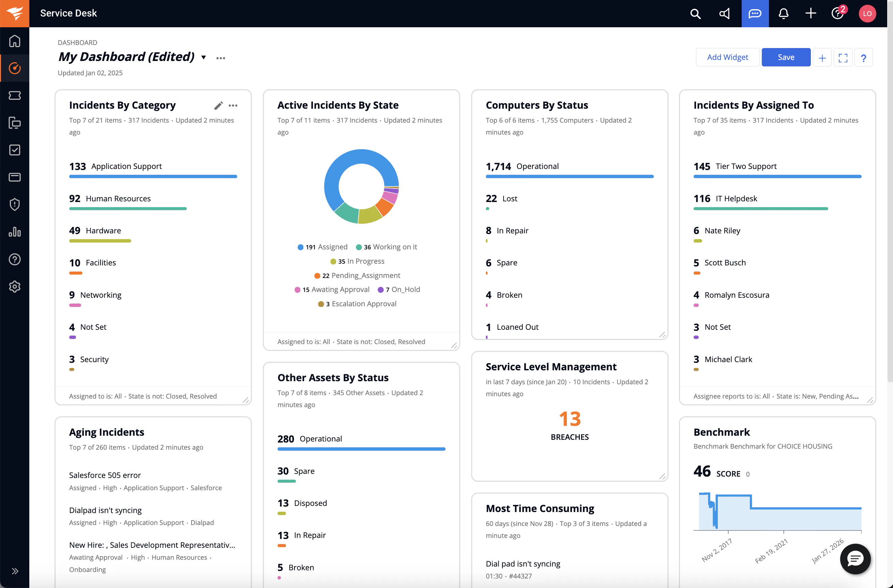Open the bar-chart reports icon in the sidebar

tap(15, 232)
